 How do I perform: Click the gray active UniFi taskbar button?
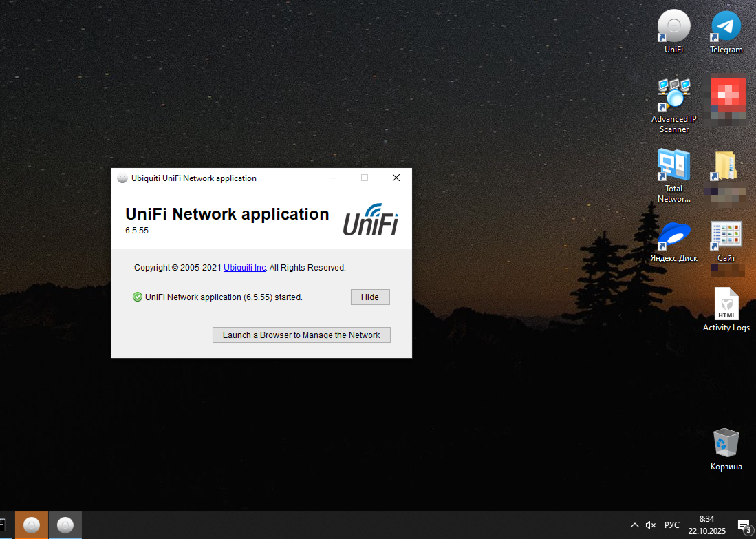coord(65,525)
